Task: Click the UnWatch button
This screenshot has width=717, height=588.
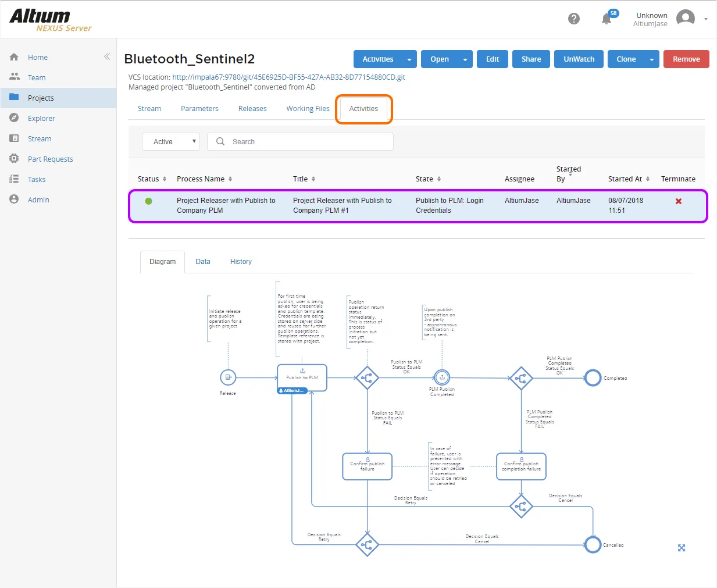Action: tap(579, 59)
